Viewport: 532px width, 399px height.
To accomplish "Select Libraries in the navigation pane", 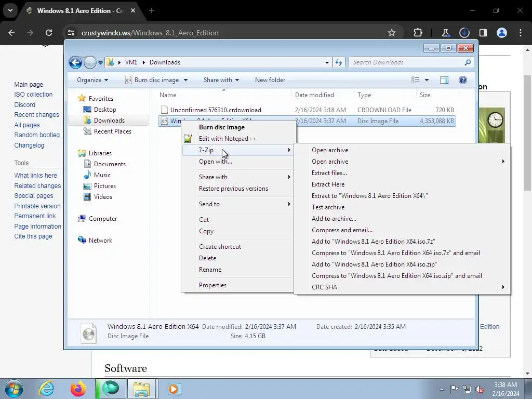I will tap(100, 153).
